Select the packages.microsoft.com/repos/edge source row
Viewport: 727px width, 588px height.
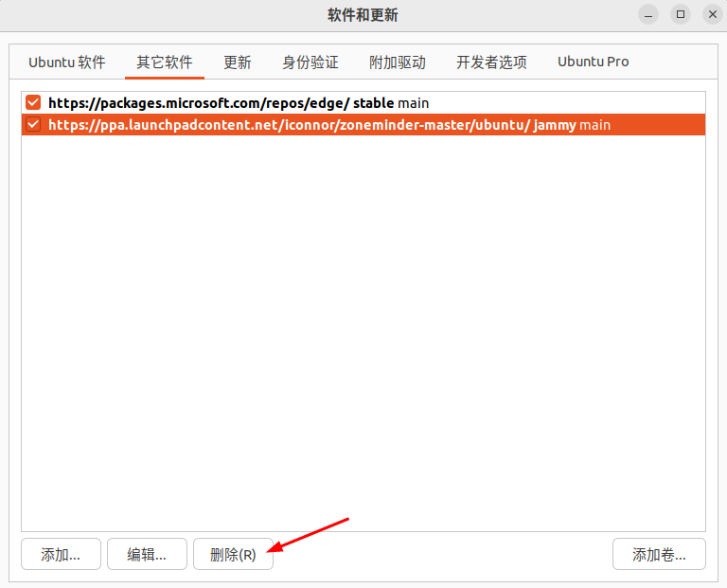(x=363, y=102)
